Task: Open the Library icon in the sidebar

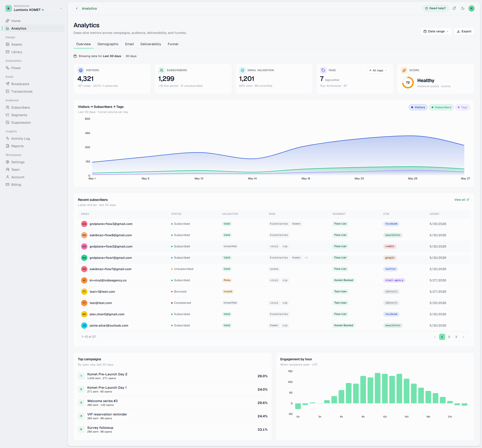Action: tap(8, 52)
